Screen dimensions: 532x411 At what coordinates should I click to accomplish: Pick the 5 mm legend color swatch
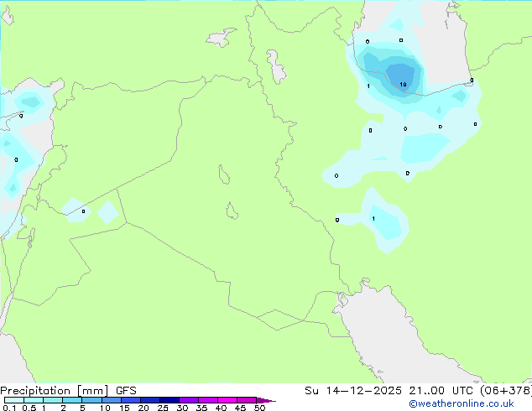click(92, 400)
